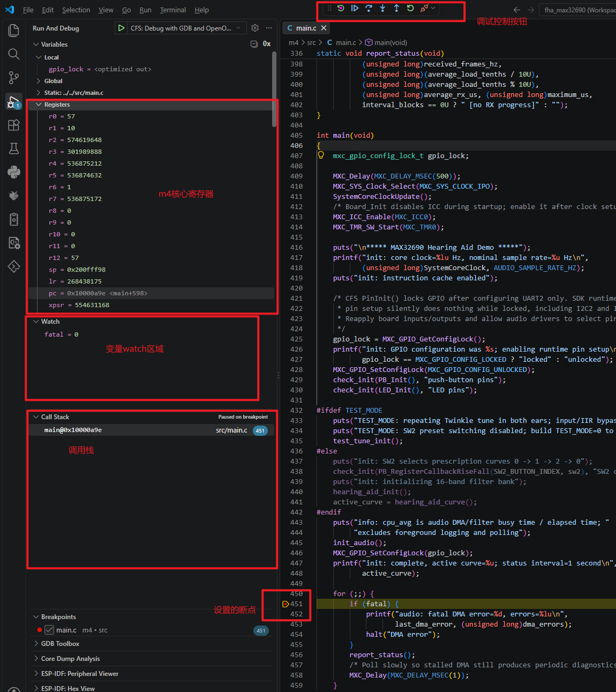Image resolution: width=616 pixels, height=692 pixels.
Task: Open the Selection menu
Action: 76,10
